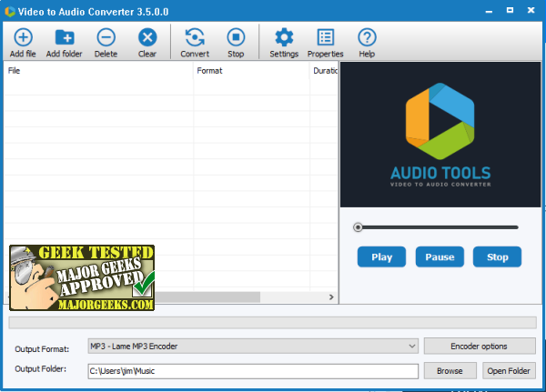Click the Open Folder button
This screenshot has width=546, height=392.
(x=509, y=371)
